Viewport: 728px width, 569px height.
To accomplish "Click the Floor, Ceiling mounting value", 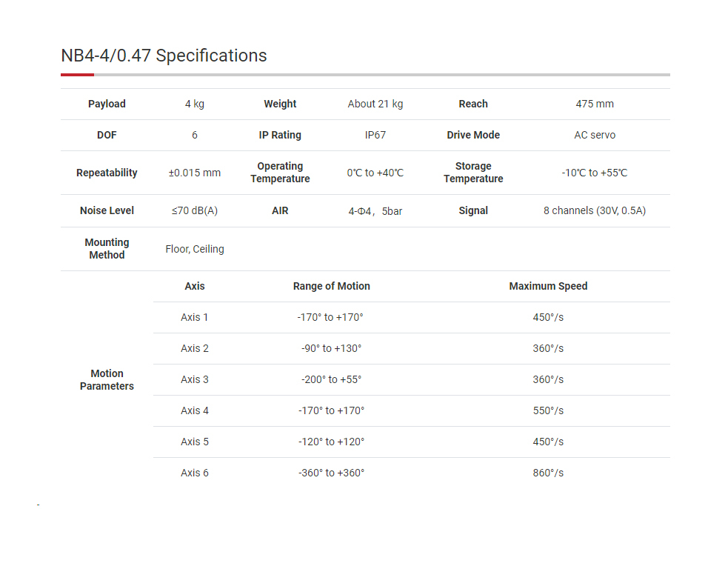I will (x=195, y=249).
